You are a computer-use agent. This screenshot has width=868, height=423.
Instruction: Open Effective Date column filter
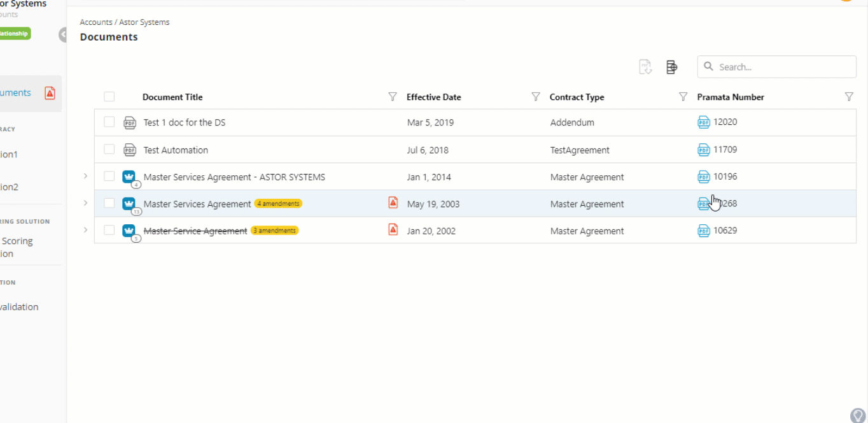pos(536,97)
